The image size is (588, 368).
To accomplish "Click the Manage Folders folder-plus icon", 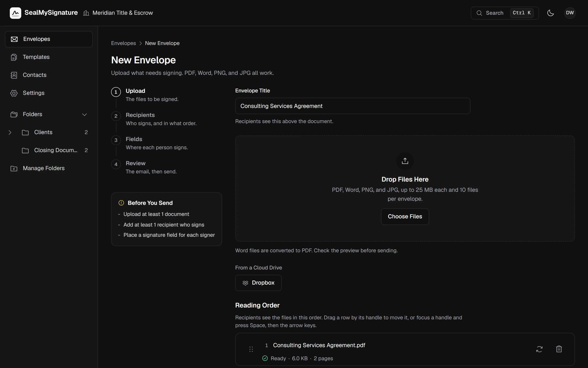I will coord(14,168).
